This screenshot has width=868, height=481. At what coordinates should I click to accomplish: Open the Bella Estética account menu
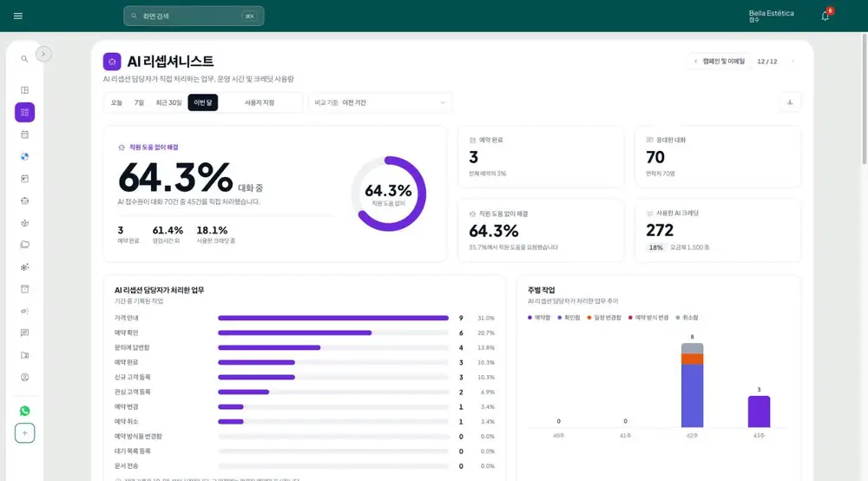771,16
